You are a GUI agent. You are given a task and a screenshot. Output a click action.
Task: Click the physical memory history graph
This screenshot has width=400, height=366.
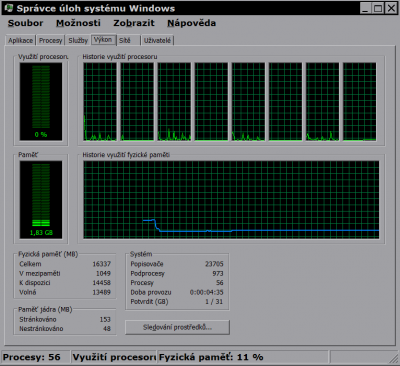(x=231, y=200)
